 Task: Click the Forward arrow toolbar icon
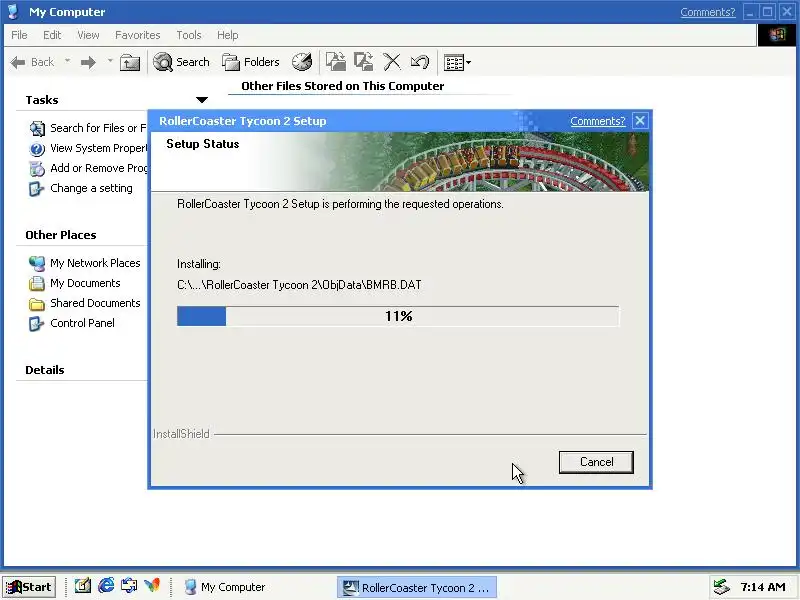click(x=88, y=62)
